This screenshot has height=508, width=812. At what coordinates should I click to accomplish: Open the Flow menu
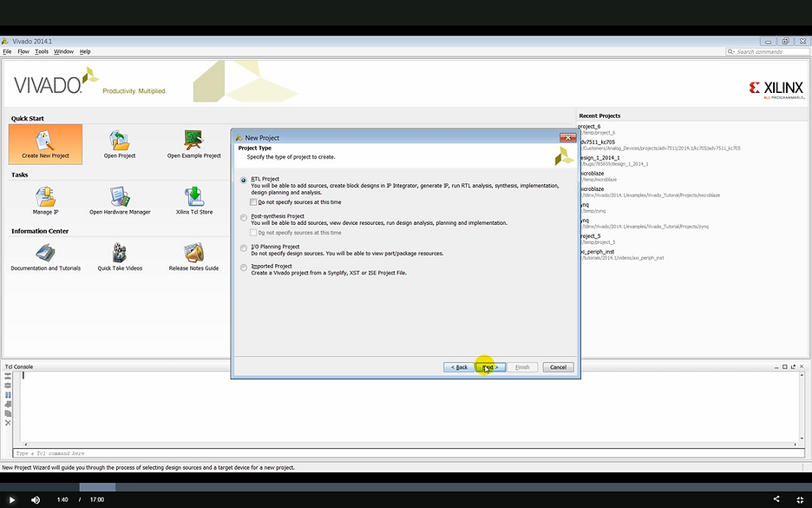pyautogui.click(x=23, y=52)
